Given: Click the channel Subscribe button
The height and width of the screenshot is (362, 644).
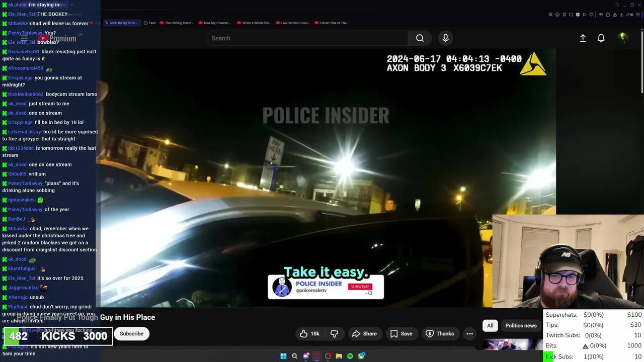Looking at the screenshot, I should [x=131, y=333].
